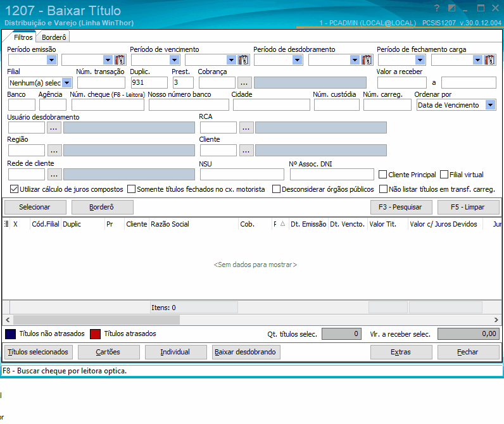The height and width of the screenshot is (424, 504).
Task: Click F5 - Limpar button
Action: 468,207
